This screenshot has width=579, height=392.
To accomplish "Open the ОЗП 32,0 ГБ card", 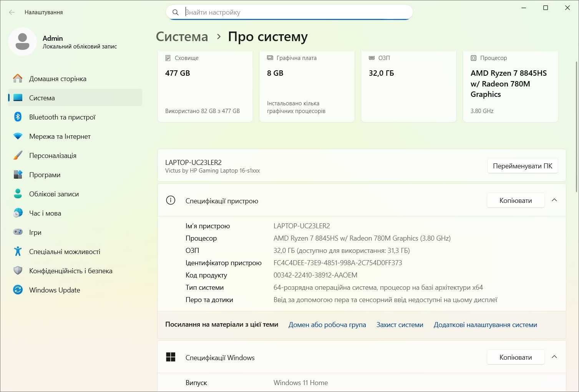I will tap(409, 86).
